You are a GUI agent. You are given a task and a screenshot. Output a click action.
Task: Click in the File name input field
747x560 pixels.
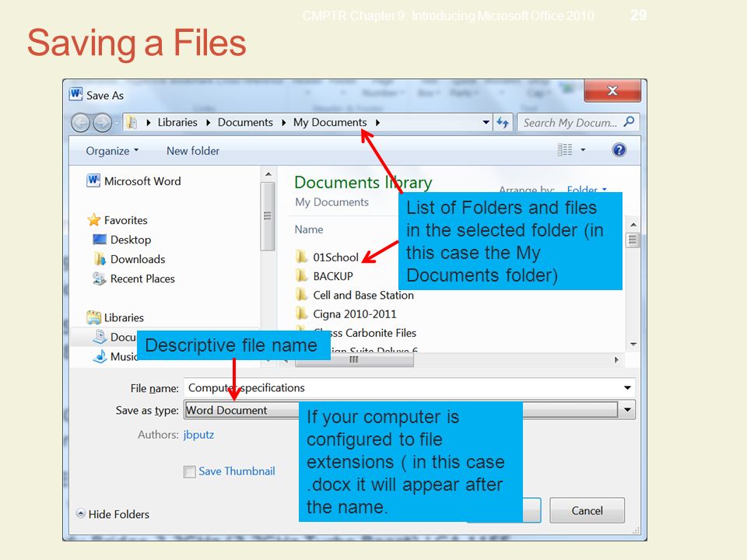402,387
